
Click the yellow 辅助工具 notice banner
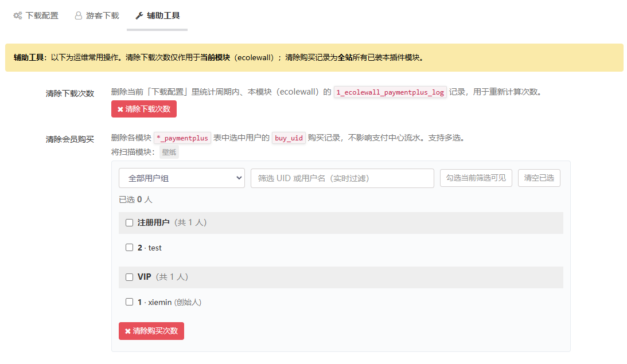click(314, 57)
